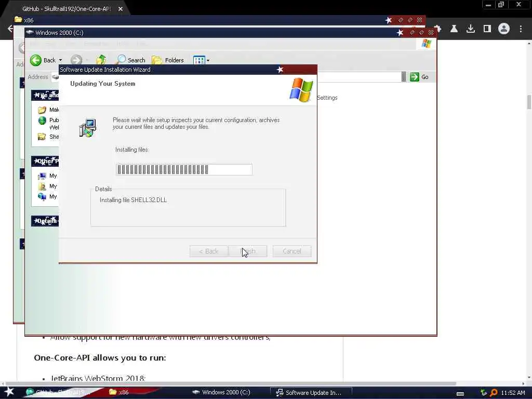Expand the Details panel header
The image size is (532, 399).
(x=45, y=221)
